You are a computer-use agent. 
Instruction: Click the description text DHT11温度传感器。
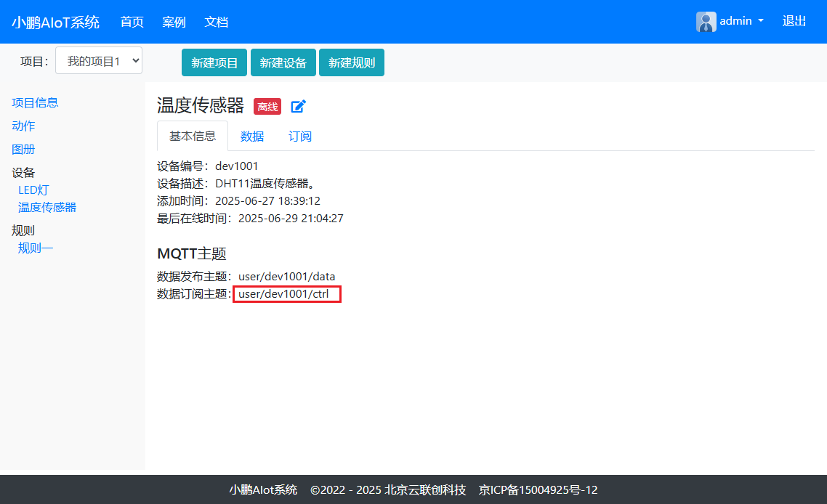click(266, 184)
